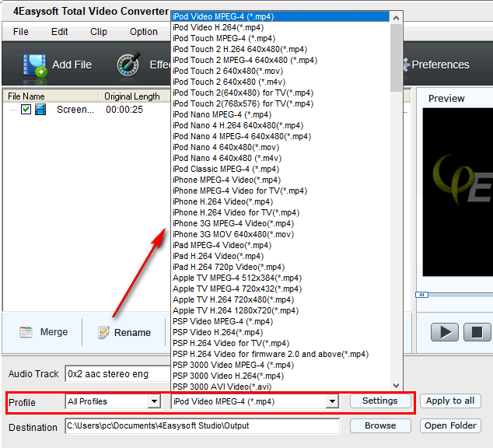493x448 pixels.
Task: Open the Edit menu
Action: 59,32
